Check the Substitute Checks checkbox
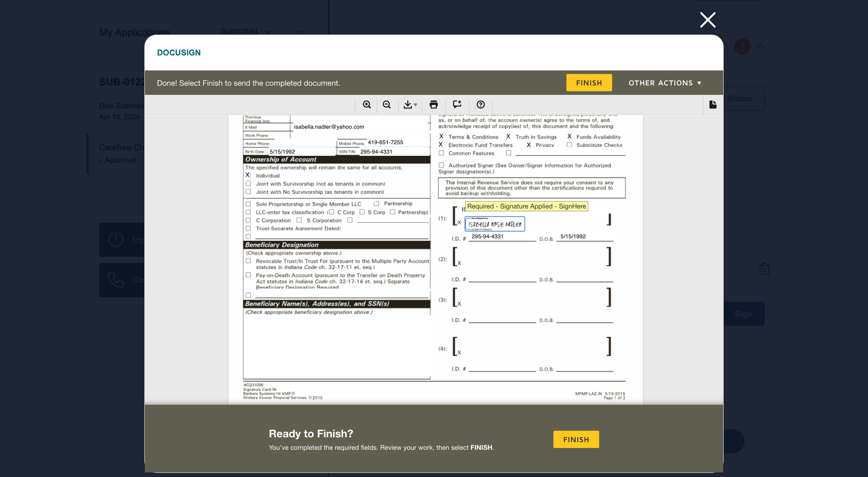 (569, 145)
